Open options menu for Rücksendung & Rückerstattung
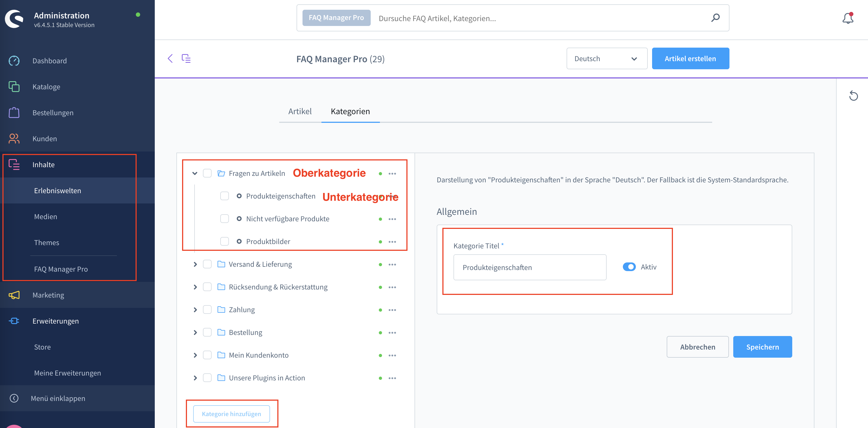This screenshot has height=428, width=868. point(392,287)
